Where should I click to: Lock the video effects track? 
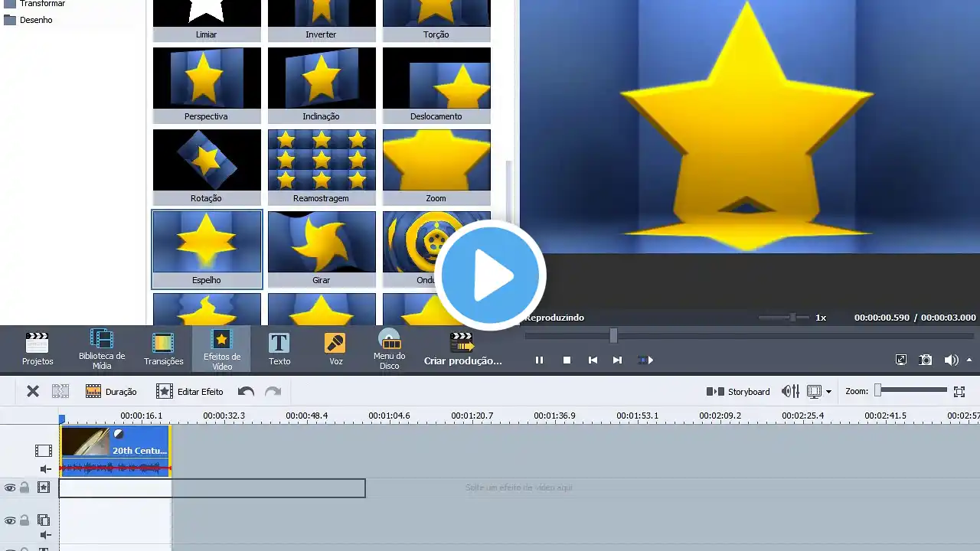24,487
